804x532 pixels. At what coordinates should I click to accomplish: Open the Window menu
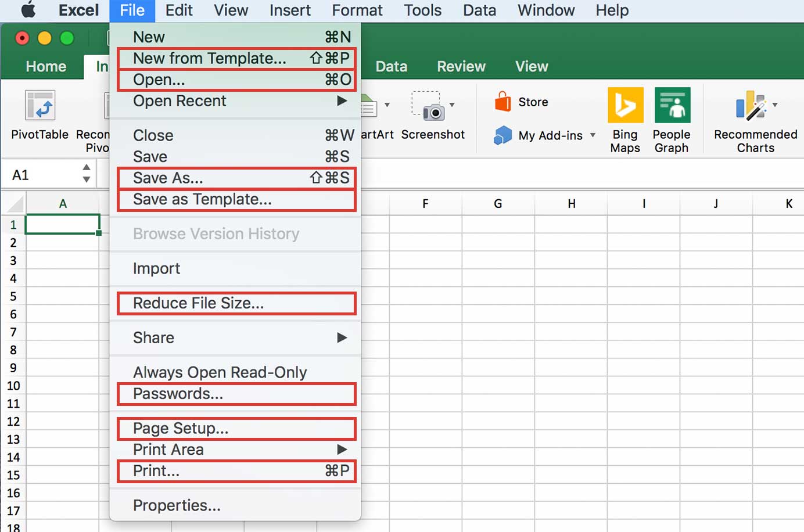pyautogui.click(x=546, y=10)
